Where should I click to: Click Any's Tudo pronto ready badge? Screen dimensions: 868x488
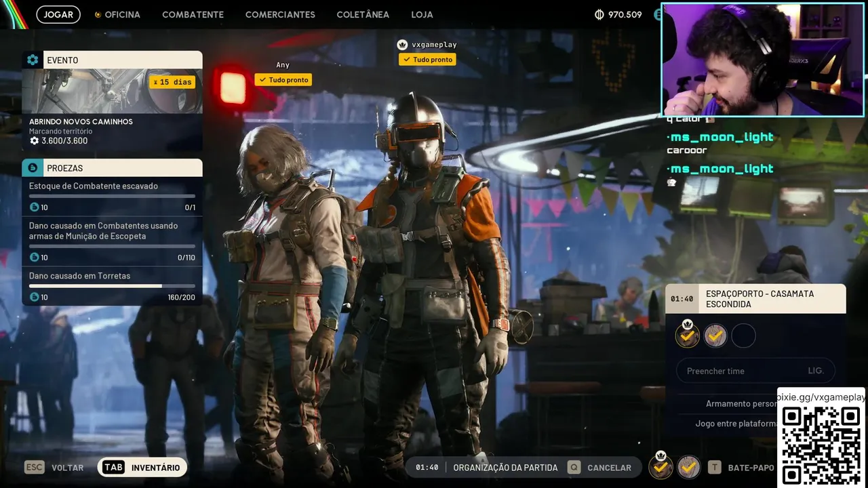click(x=283, y=80)
